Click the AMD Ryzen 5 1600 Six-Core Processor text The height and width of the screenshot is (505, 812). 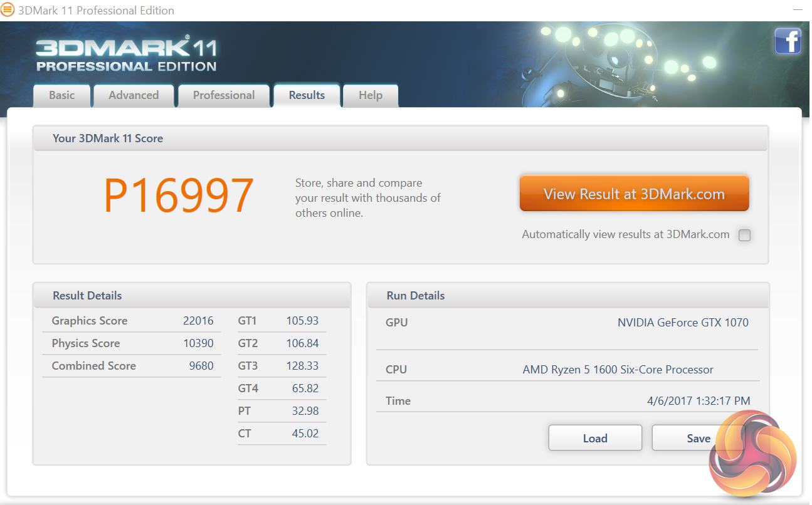coord(618,370)
